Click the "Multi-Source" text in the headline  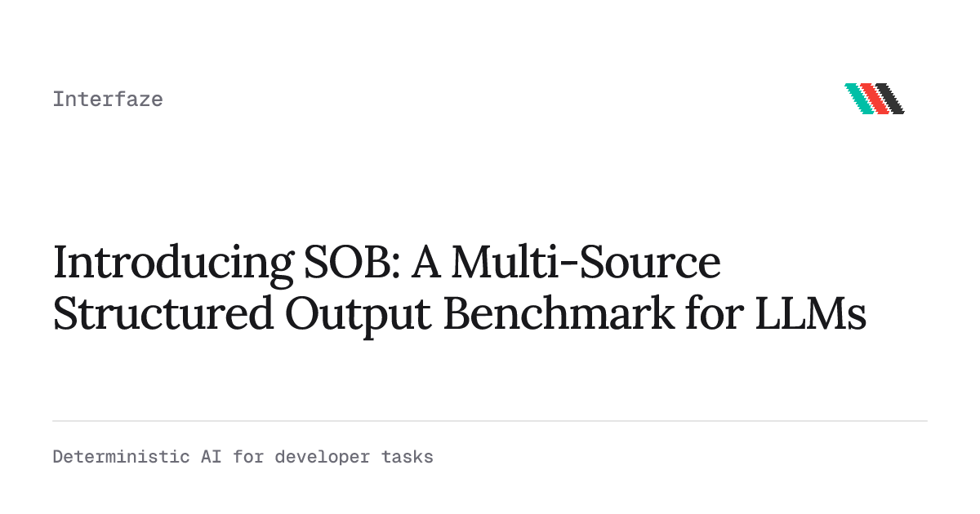click(x=586, y=264)
